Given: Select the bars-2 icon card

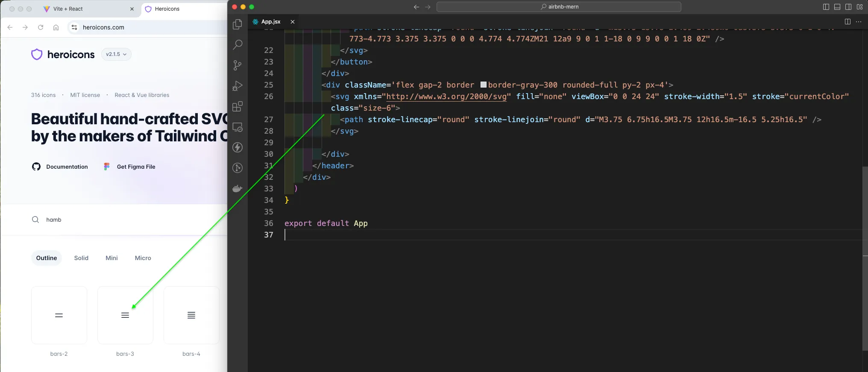Looking at the screenshot, I should [59, 315].
